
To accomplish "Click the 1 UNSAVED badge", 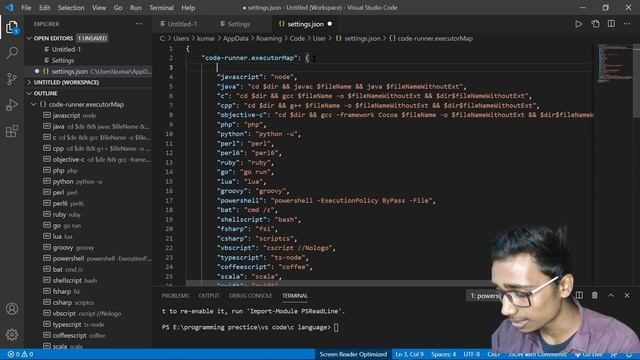I will (92, 38).
